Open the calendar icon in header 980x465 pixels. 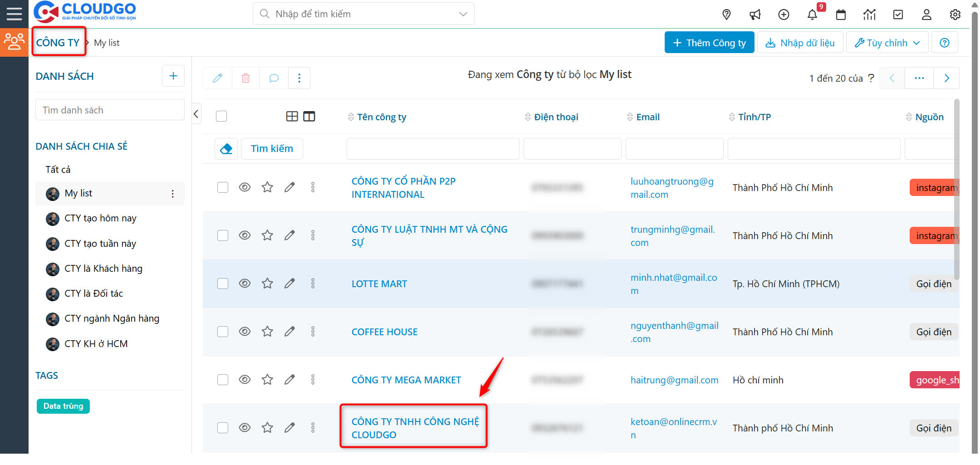[841, 15]
